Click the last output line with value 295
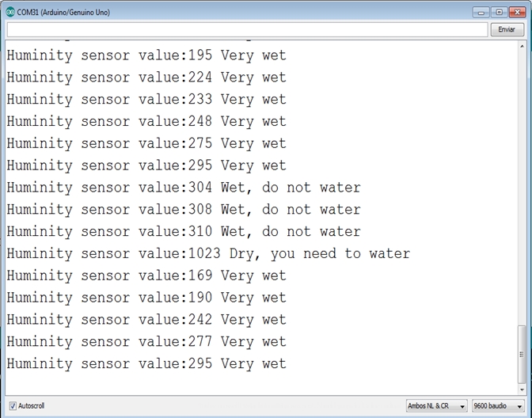 pos(146,363)
